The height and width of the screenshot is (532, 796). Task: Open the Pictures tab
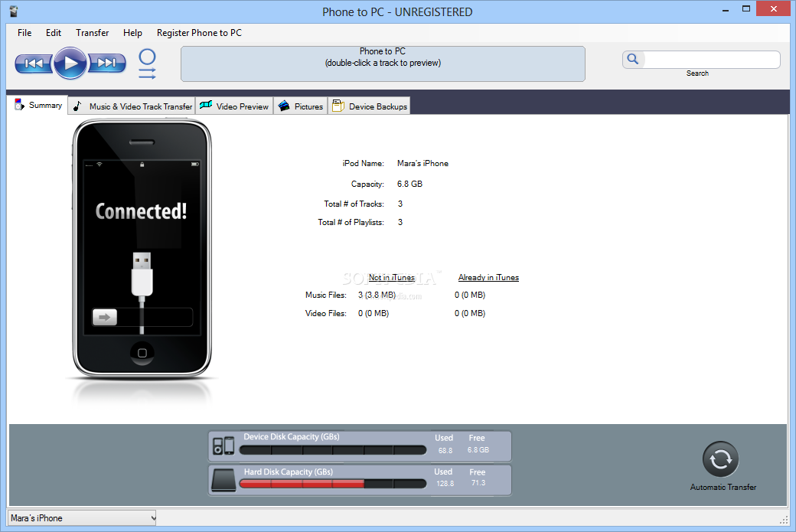coord(301,106)
